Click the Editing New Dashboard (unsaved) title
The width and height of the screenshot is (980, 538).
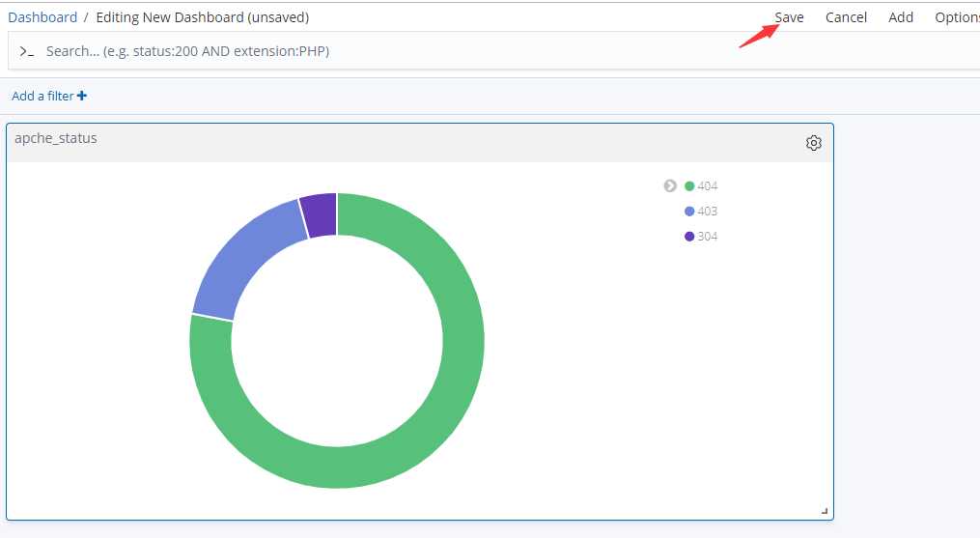(x=203, y=17)
